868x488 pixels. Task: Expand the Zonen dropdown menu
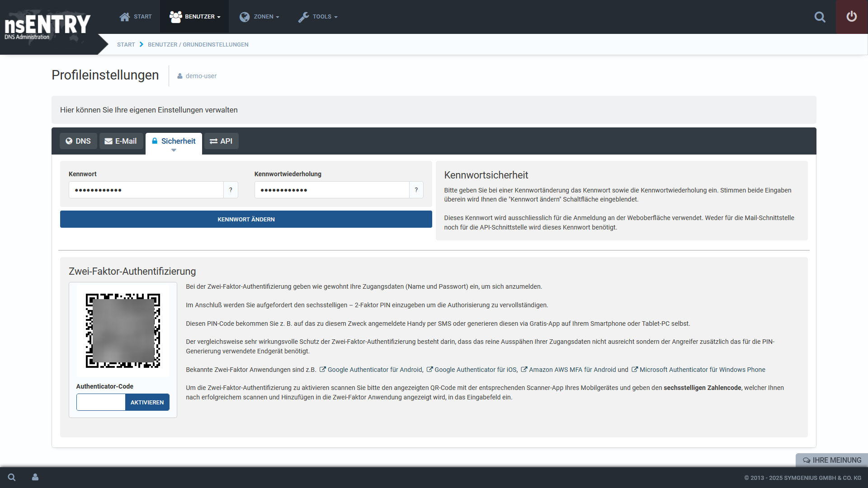[x=259, y=17]
